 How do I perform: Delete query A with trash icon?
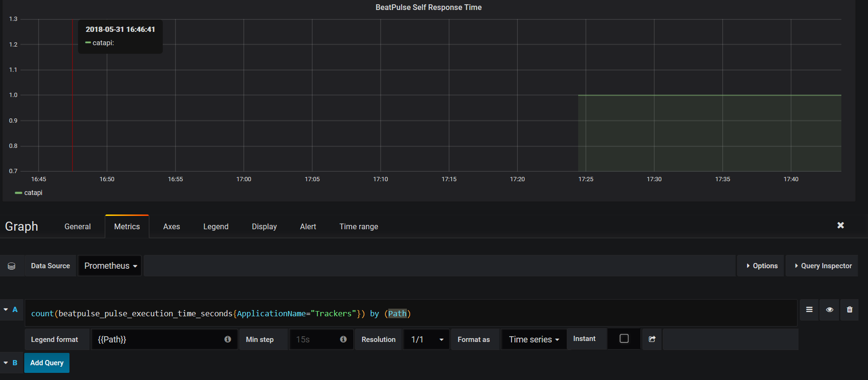[849, 310]
